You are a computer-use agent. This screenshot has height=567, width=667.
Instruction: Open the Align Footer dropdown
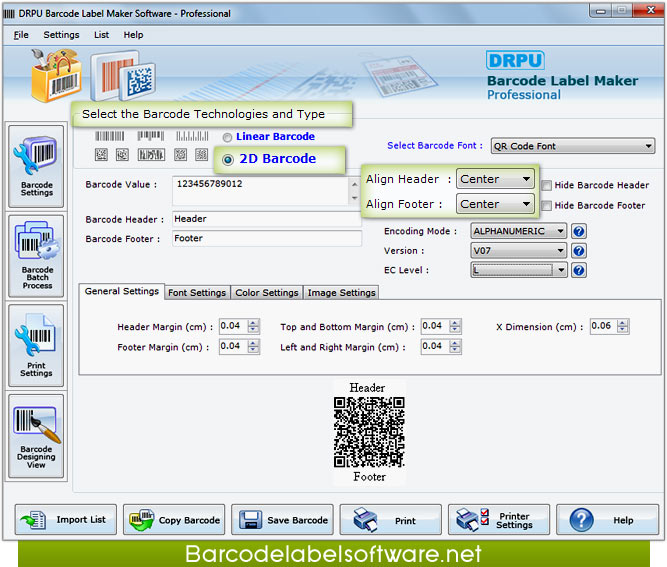pos(495,204)
